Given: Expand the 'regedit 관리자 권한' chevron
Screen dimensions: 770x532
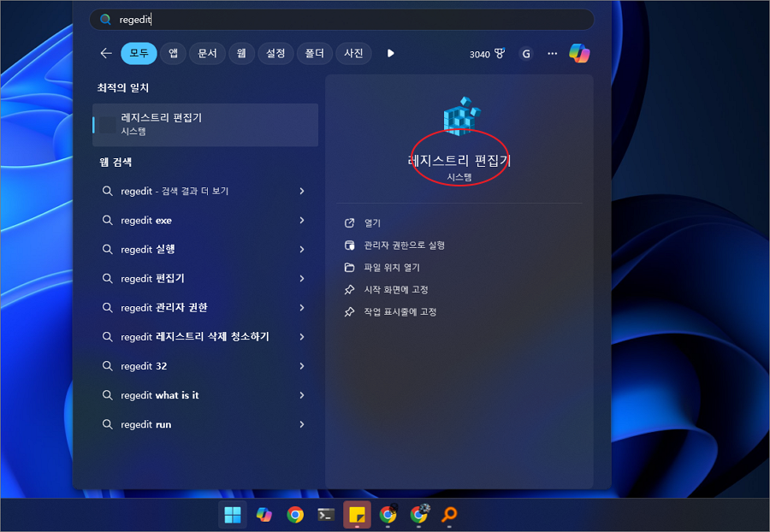Looking at the screenshot, I should coord(302,308).
